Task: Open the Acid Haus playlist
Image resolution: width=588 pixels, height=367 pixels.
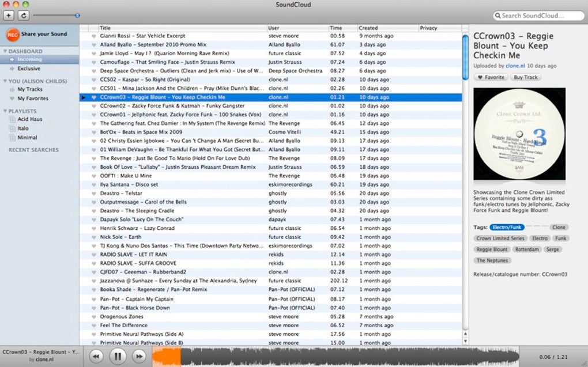Action: tap(29, 119)
